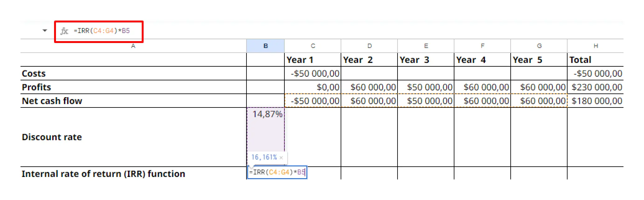Viewport: 644px width, 200px height.
Task: Click Costs Year 1 cell -$50 000,00
Action: (313, 73)
